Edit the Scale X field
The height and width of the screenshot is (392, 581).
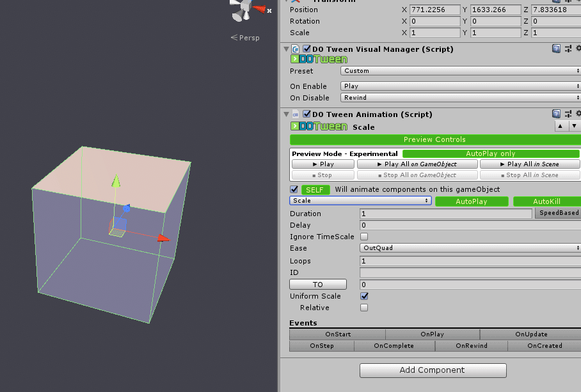click(434, 33)
